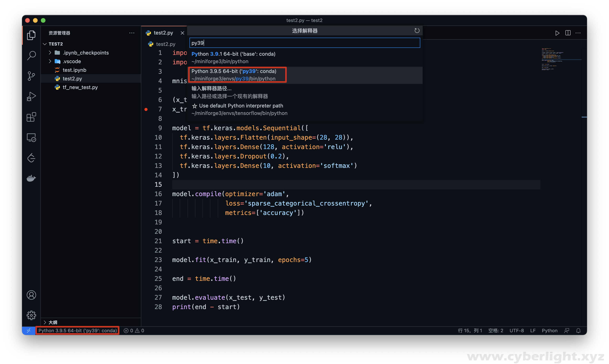Click the Sequential model definition line

tap(240, 128)
